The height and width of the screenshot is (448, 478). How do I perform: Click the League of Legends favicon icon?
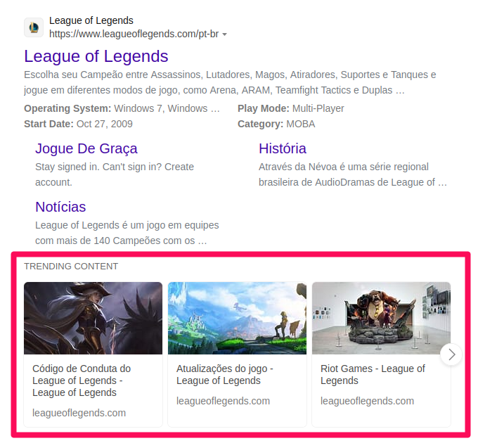point(34,27)
